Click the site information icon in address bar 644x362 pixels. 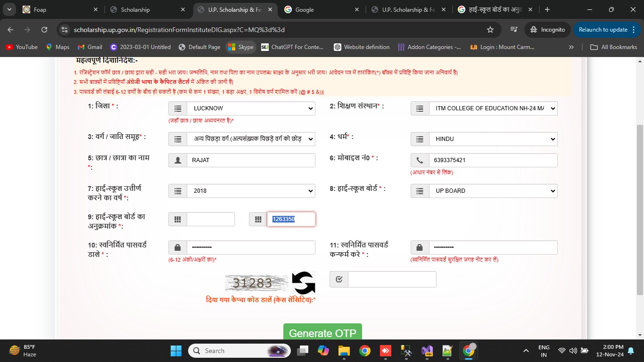tap(65, 30)
